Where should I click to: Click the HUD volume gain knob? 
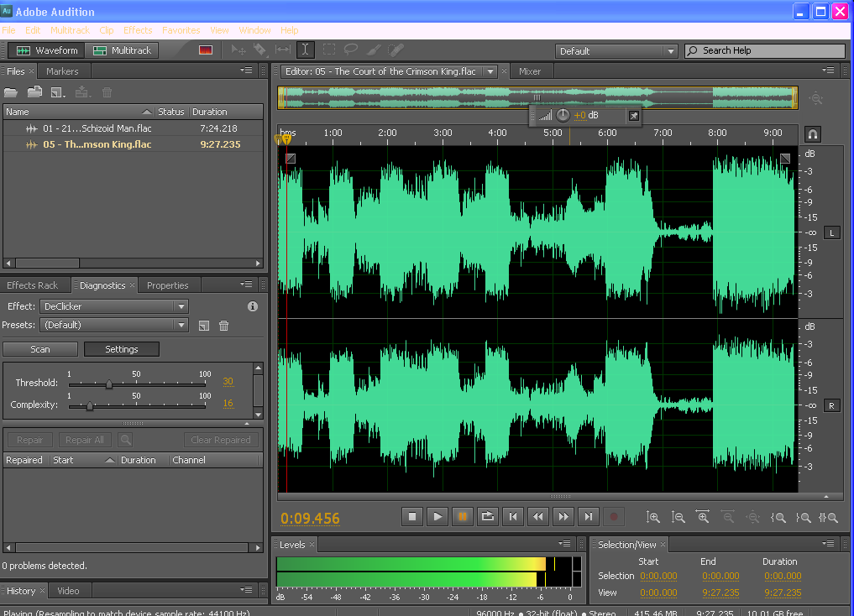click(563, 115)
